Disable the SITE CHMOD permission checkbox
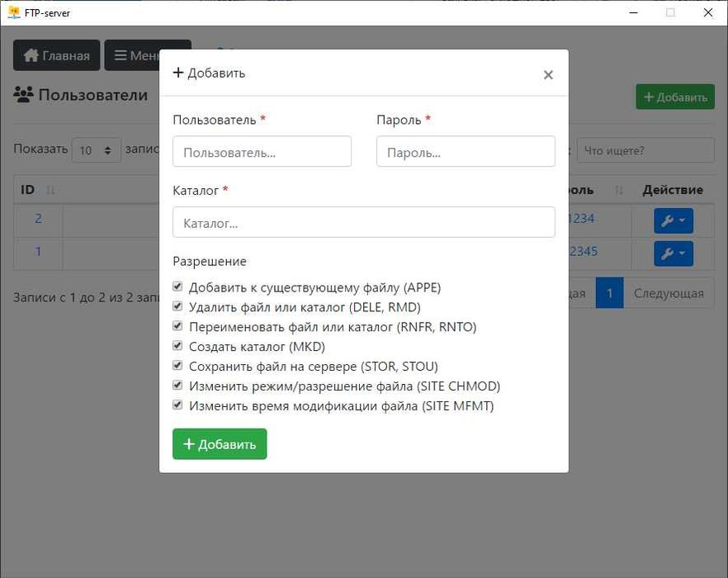Screen dimensions: 728x578 pos(177,386)
